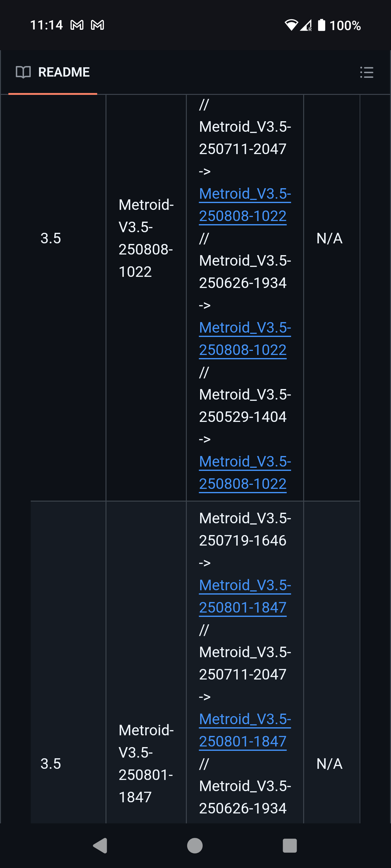The width and height of the screenshot is (391, 868).
Task: Tap the N/A cell in the 250808-1022 row
Action: point(329,238)
